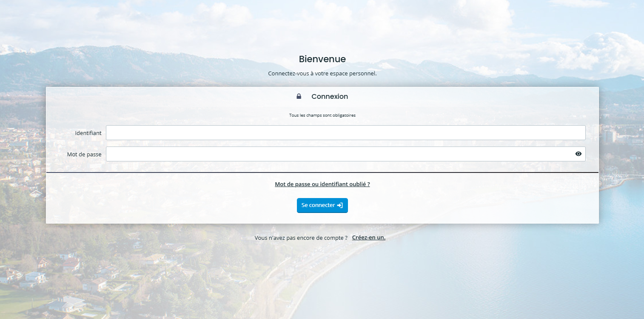Click "Tous les champs sont obligatoires" notice
This screenshot has width=644, height=319.
[322, 115]
